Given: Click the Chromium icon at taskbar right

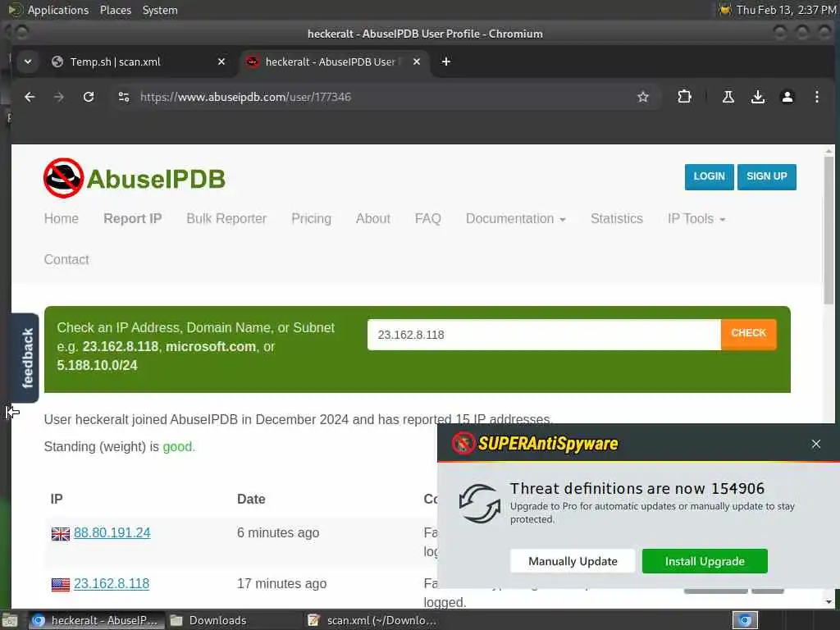Looking at the screenshot, I should [x=745, y=620].
